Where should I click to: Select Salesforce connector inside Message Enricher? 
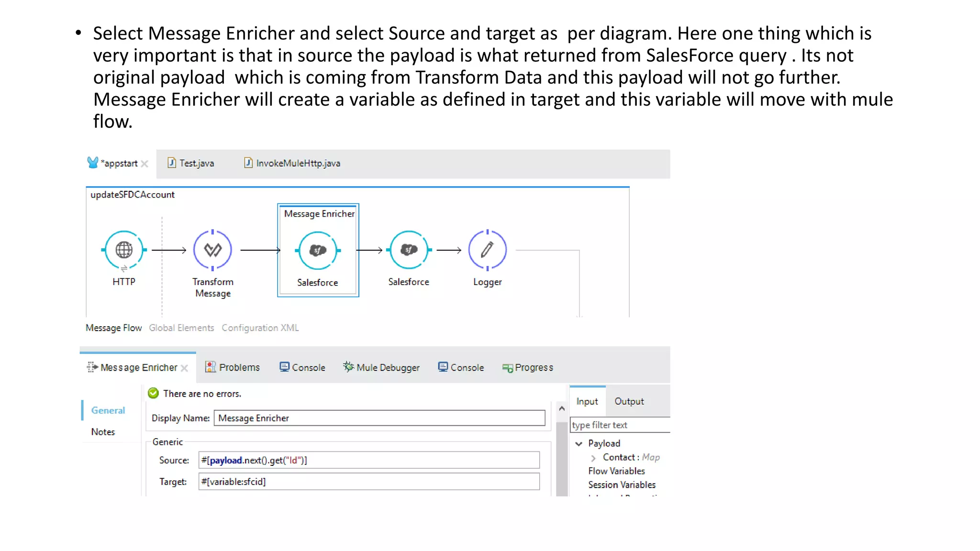318,251
